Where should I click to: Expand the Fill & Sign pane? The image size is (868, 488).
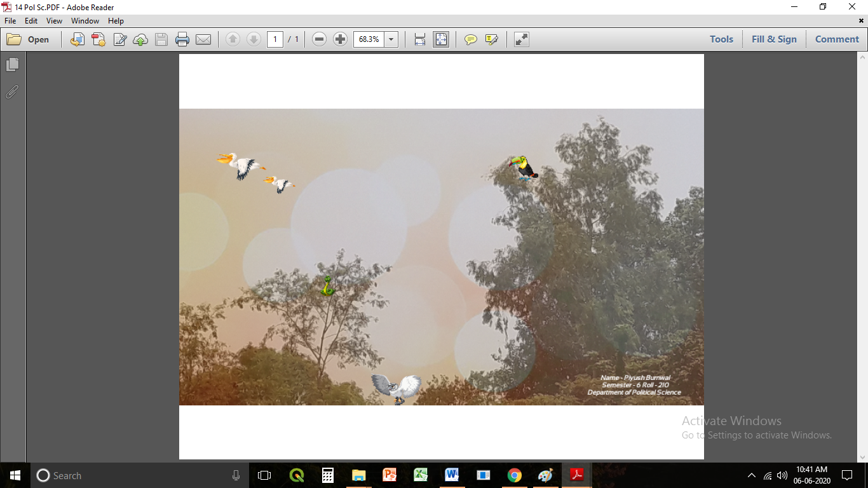pos(773,39)
